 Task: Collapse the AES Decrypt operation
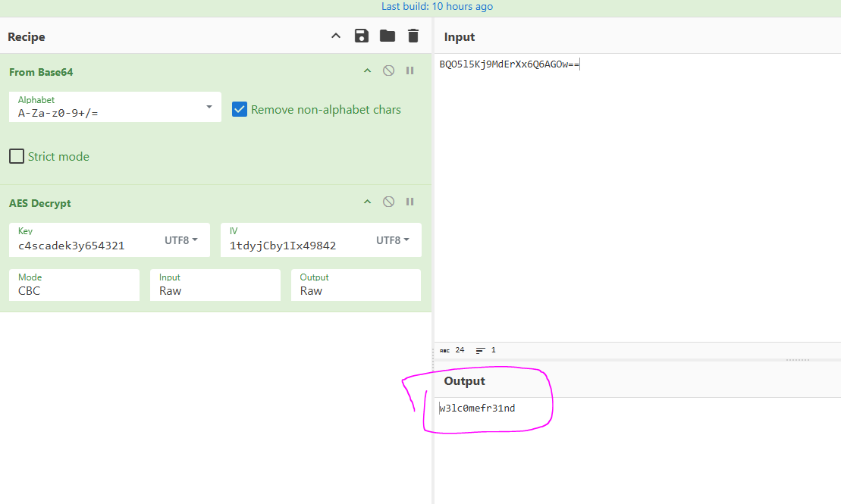(x=367, y=202)
